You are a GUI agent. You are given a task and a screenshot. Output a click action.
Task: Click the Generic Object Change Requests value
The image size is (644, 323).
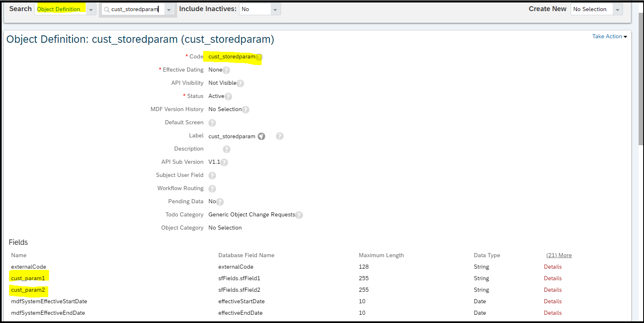[x=252, y=214]
